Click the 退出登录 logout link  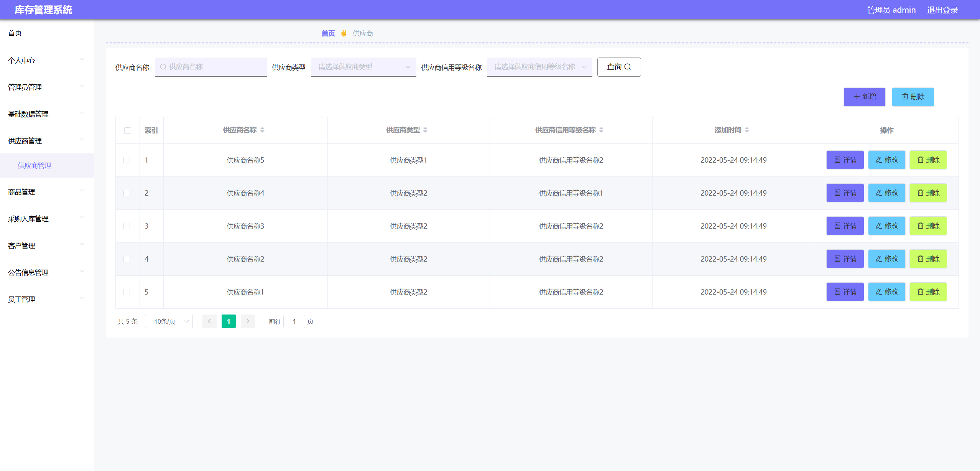(x=942, y=10)
